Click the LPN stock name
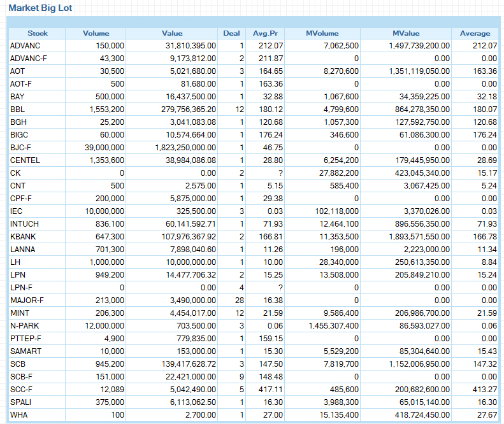Image resolution: width=504 pixels, height=424 pixels. (x=18, y=275)
